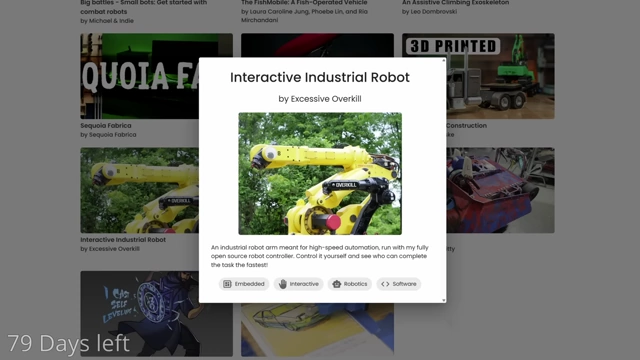This screenshot has width=640, height=360.
Task: Open the yellow robot arm image in popup
Action: pos(320,173)
